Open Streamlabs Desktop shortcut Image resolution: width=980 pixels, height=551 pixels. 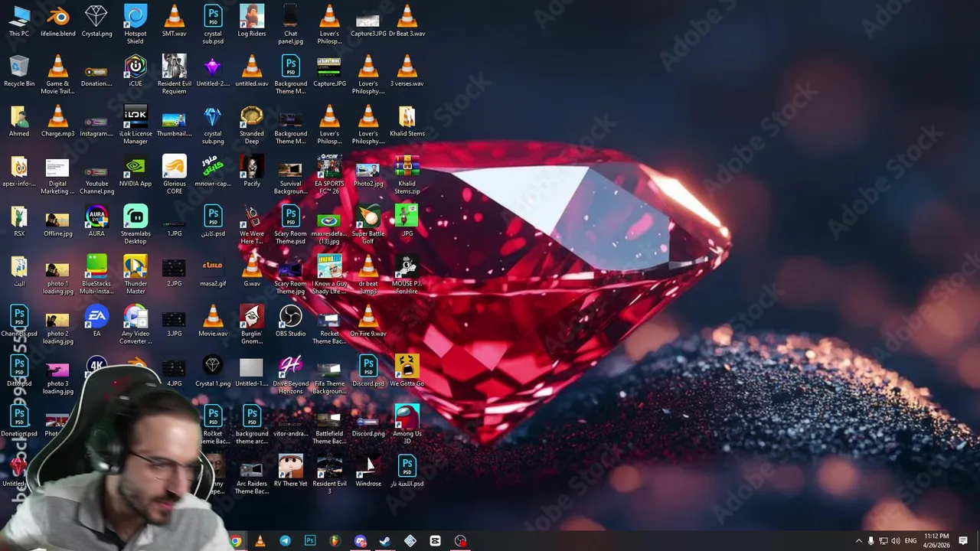click(x=136, y=224)
